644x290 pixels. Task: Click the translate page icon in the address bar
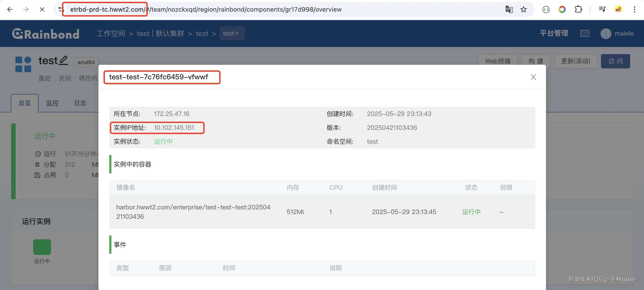tap(509, 9)
